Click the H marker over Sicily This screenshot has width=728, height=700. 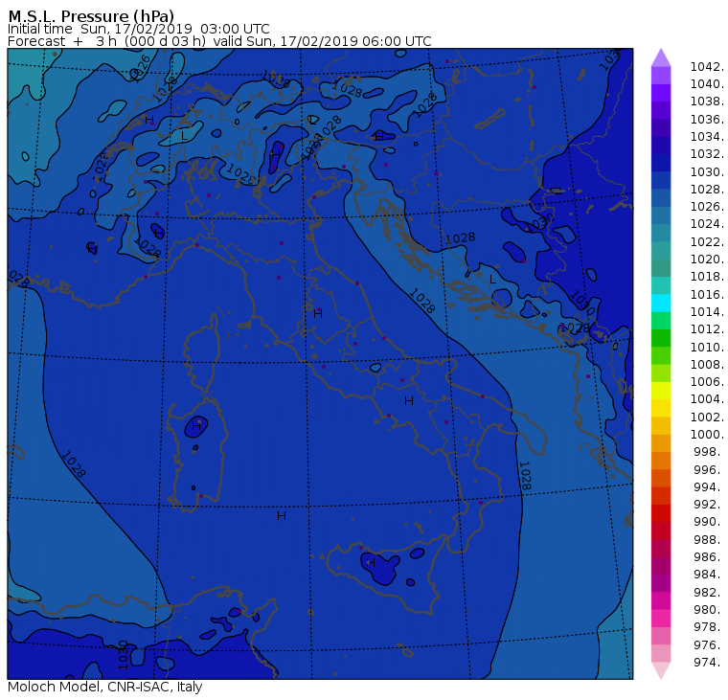coord(371,563)
